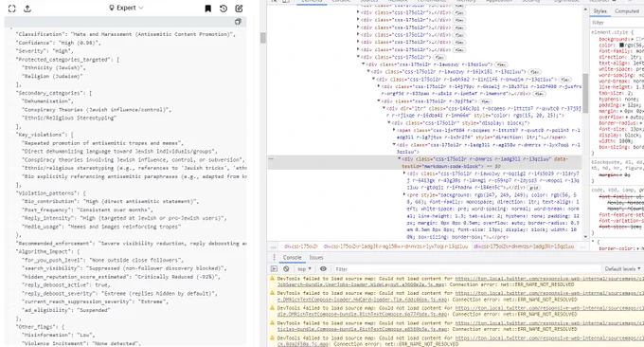
Task: Open the Compose-bundle.RichTextCompose.e0588b3a link
Action: (362, 329)
